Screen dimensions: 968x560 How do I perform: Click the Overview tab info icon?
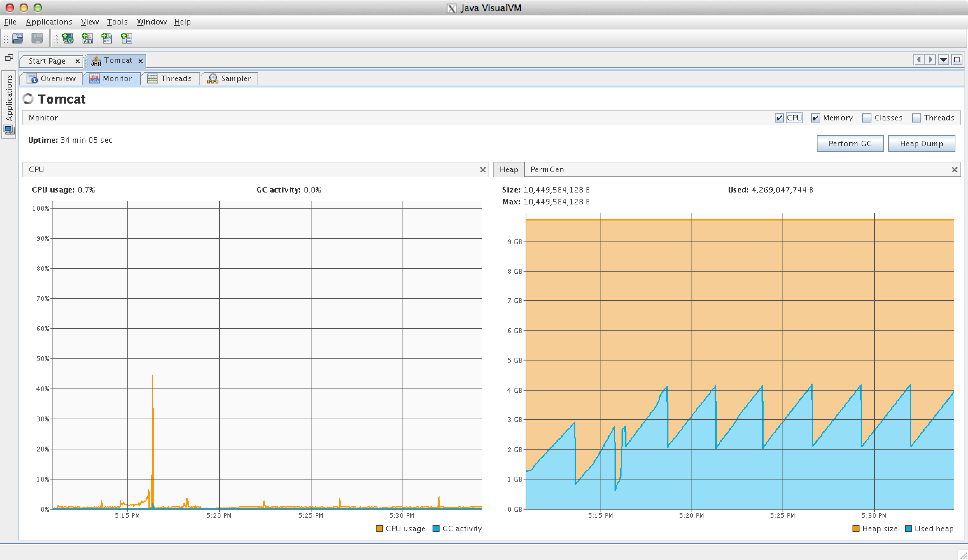(32, 78)
